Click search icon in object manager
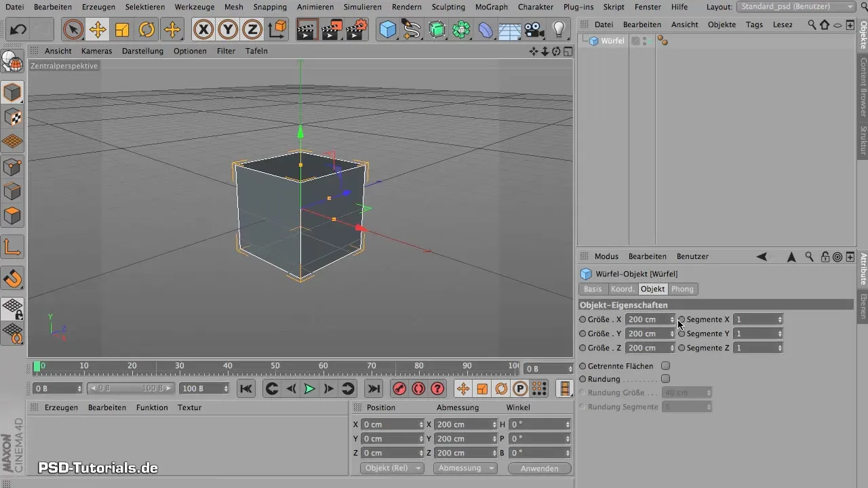This screenshot has height=488, width=868. (x=811, y=24)
